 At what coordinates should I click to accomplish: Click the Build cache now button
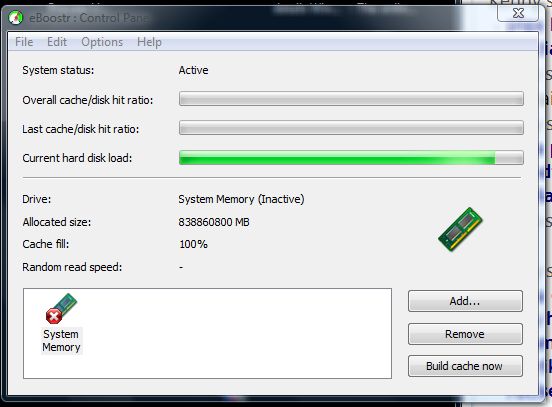click(465, 366)
